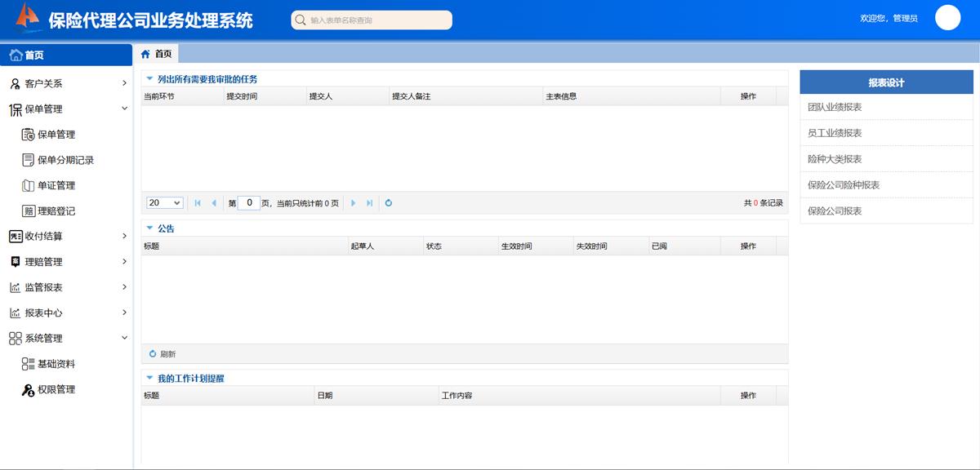Click the 保单管理 submenu document icon
This screenshot has height=470, width=980.
click(28, 135)
